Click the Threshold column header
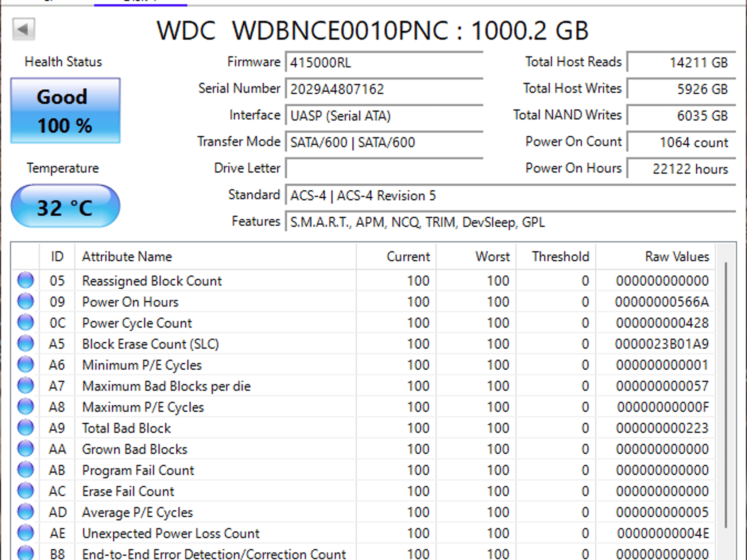This screenshot has height=560, width=747. coord(556,257)
